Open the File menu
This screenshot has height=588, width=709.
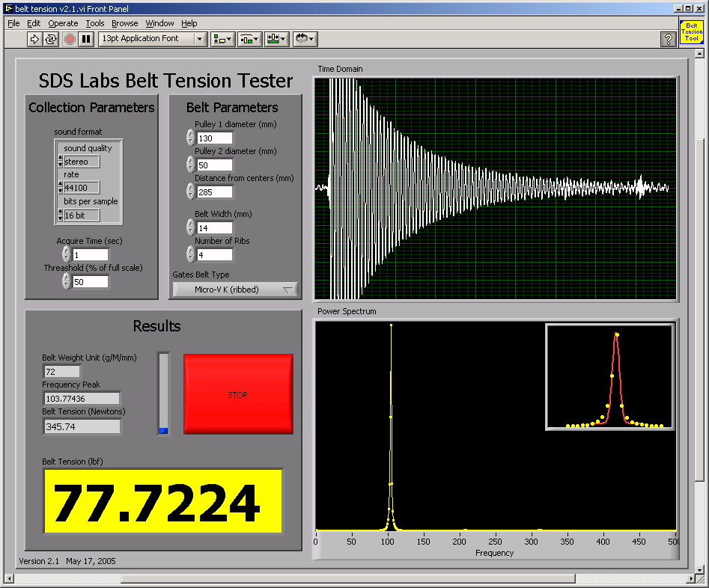[13, 23]
